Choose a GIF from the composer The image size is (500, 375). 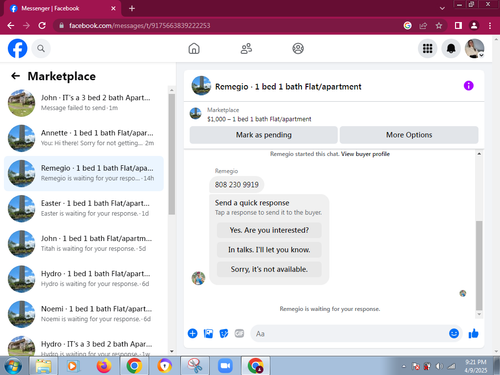click(x=239, y=333)
